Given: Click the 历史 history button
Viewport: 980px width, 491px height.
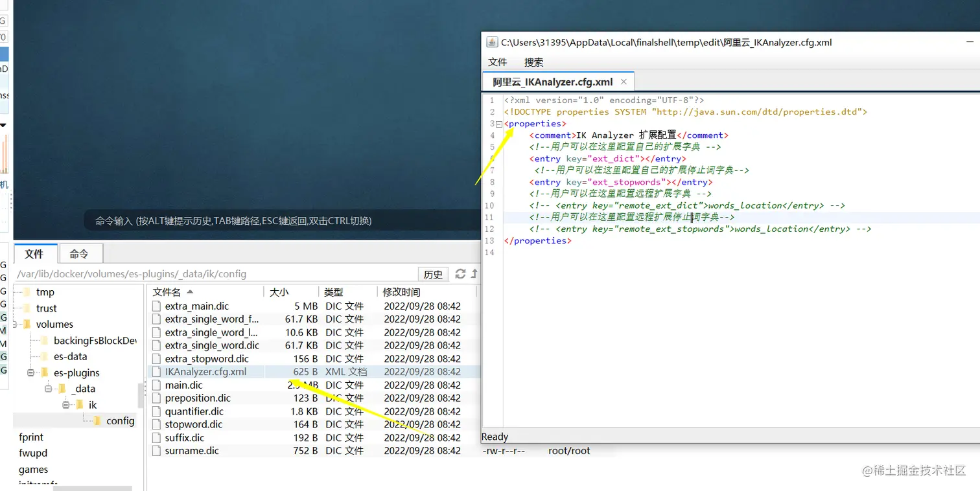Looking at the screenshot, I should coord(433,274).
